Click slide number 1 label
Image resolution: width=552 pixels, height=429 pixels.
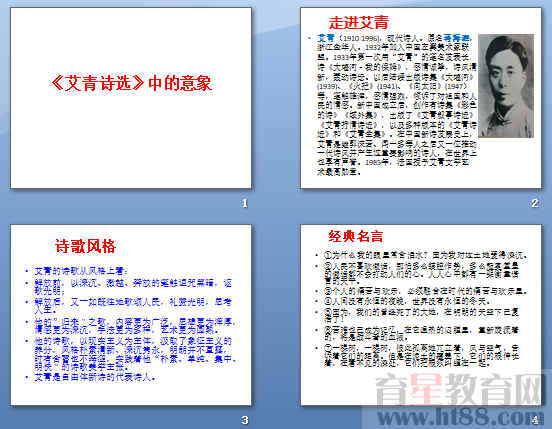245,203
